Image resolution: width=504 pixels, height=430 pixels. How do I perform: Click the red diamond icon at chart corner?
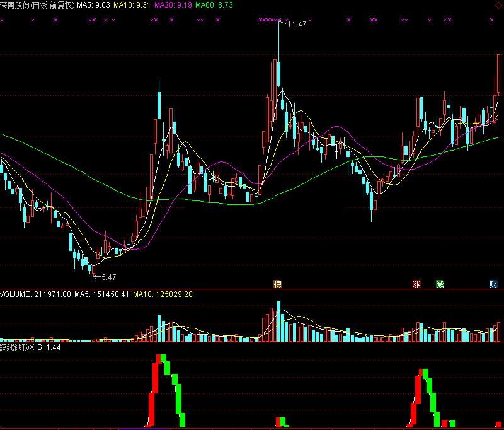pos(498,6)
